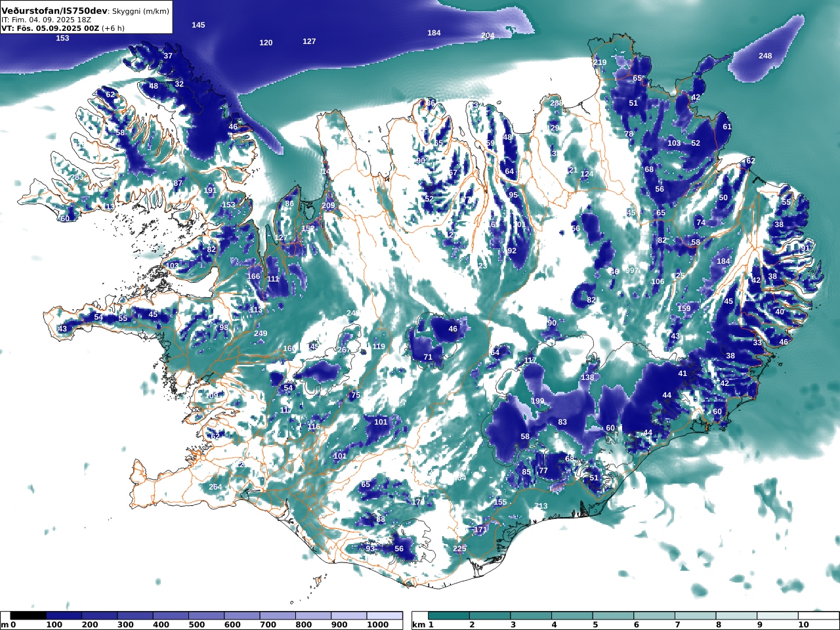Select the map value 113
Screen dimensions: 840x630
coord(256,310)
